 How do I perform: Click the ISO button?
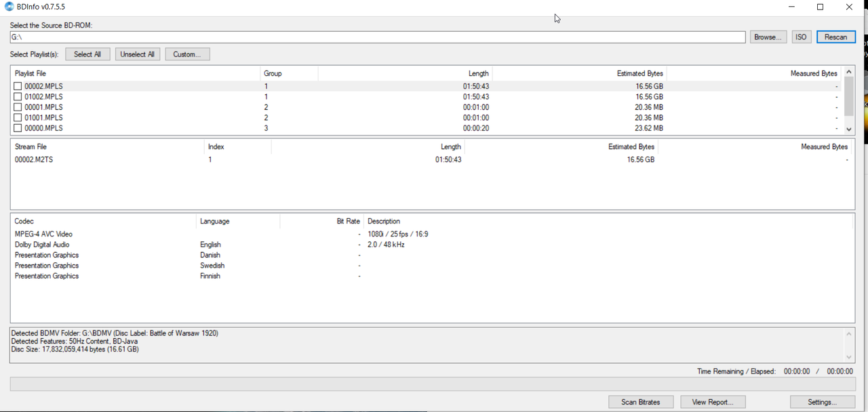click(801, 37)
